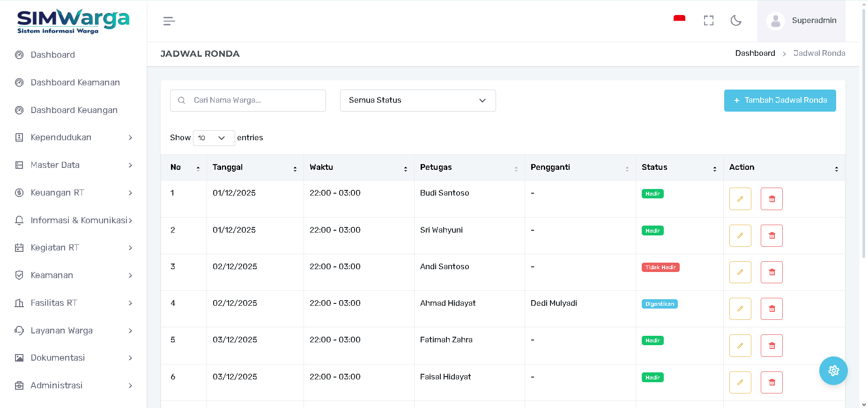The image size is (868, 408).
Task: Open Dashboard Keuangan from sidebar
Action: coord(74,110)
